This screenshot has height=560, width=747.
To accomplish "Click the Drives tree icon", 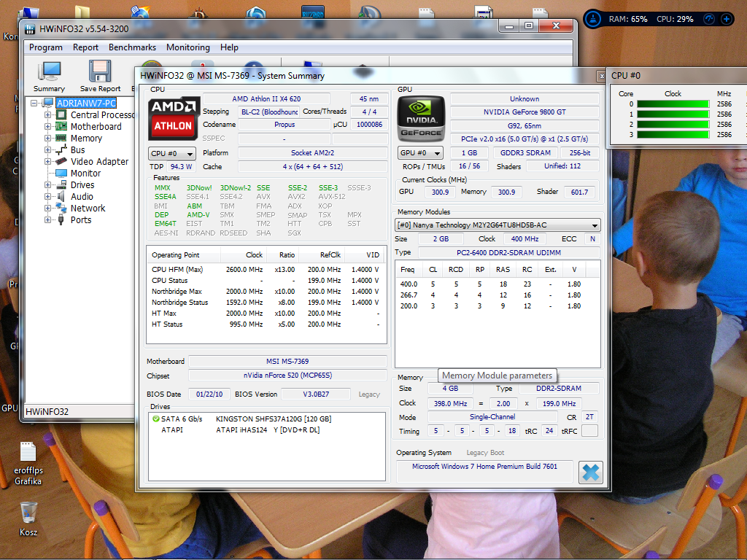I will pyautogui.click(x=61, y=184).
